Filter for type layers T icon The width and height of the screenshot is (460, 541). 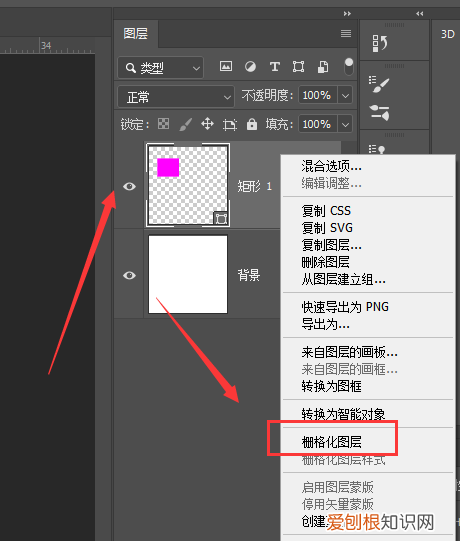(274, 66)
